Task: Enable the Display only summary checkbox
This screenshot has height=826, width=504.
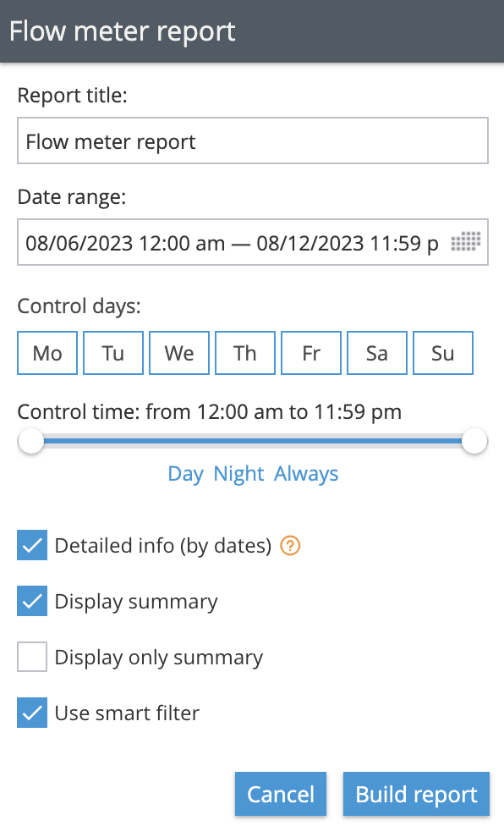Action: pos(32,657)
